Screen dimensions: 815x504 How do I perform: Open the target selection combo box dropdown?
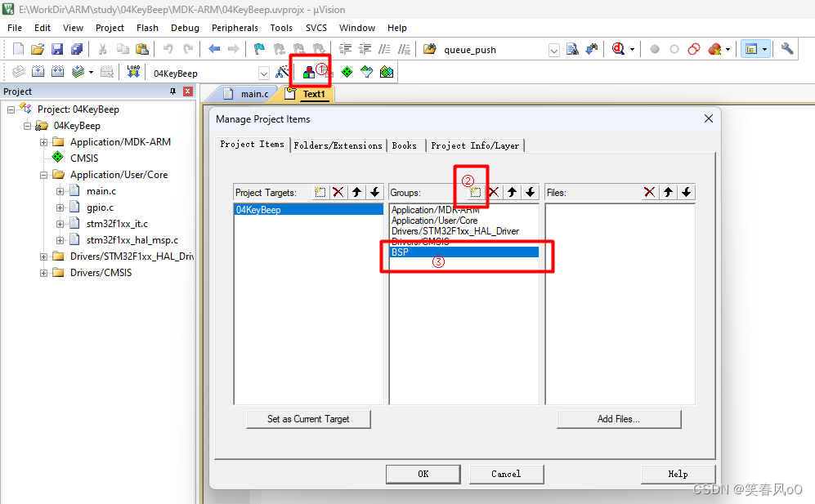pos(264,74)
